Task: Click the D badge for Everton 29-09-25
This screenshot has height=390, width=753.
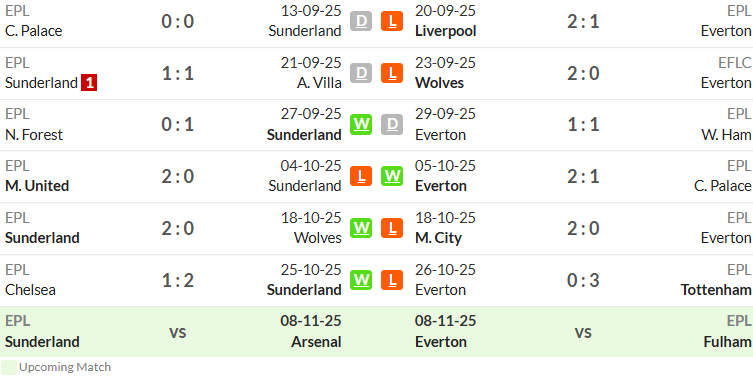Action: [x=392, y=124]
